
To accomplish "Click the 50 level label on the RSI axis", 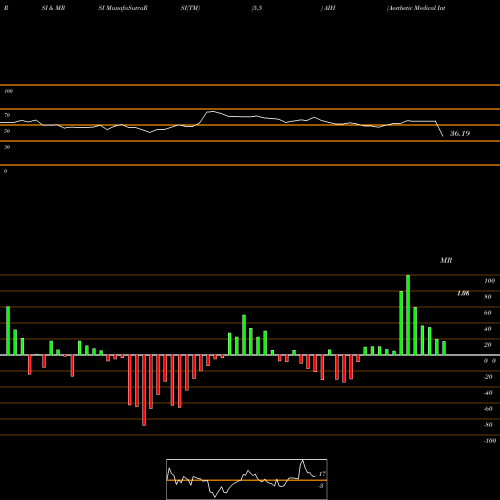I will 7,131.
